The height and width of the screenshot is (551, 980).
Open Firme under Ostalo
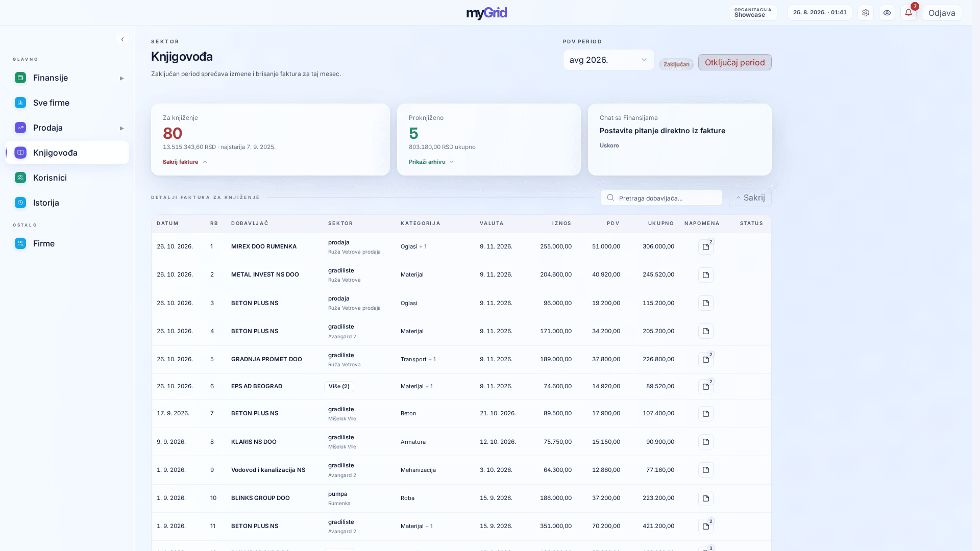tap(67, 243)
